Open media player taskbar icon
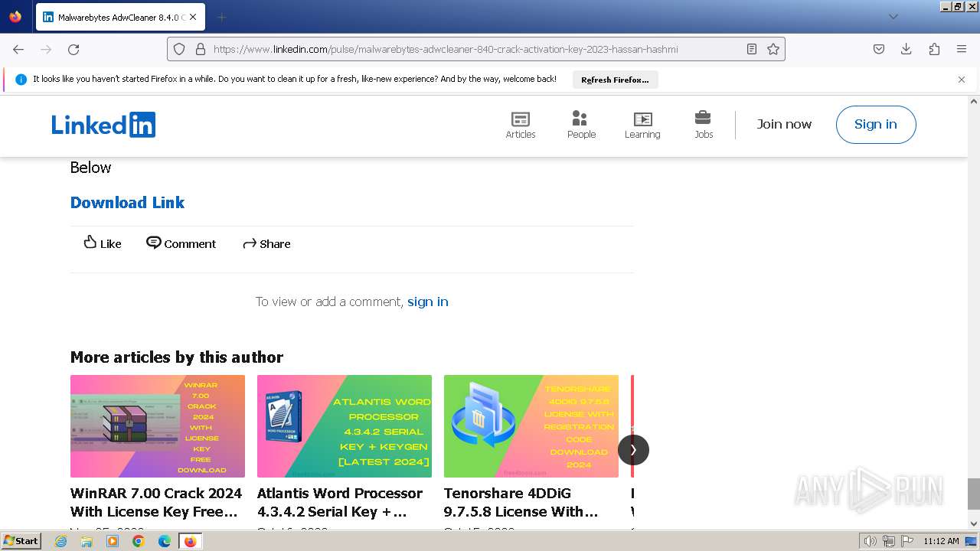Screen dimensions: 980x551 (x=113, y=541)
